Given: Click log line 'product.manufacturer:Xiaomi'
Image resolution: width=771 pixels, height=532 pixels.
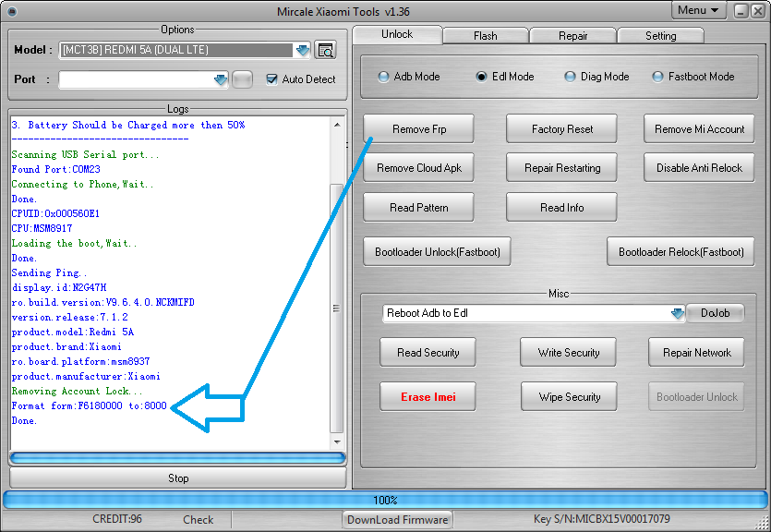Looking at the screenshot, I should click(86, 376).
